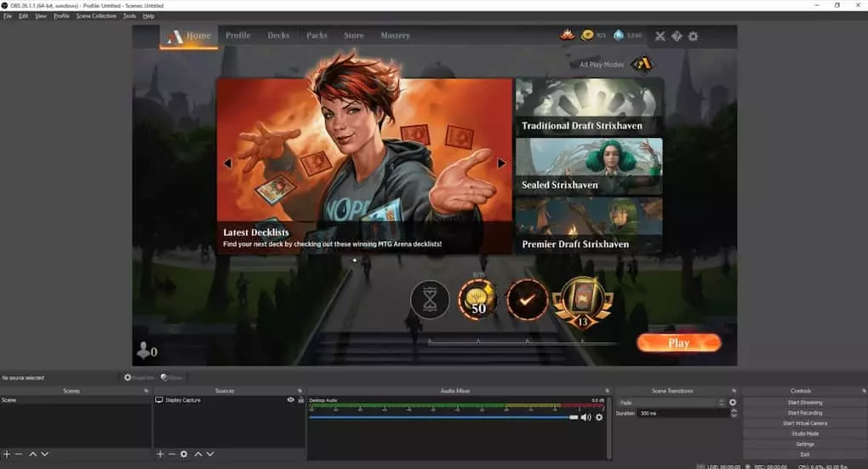Expand the All Play Modes selector
Viewport: 868px width, 469px height.
642,65
